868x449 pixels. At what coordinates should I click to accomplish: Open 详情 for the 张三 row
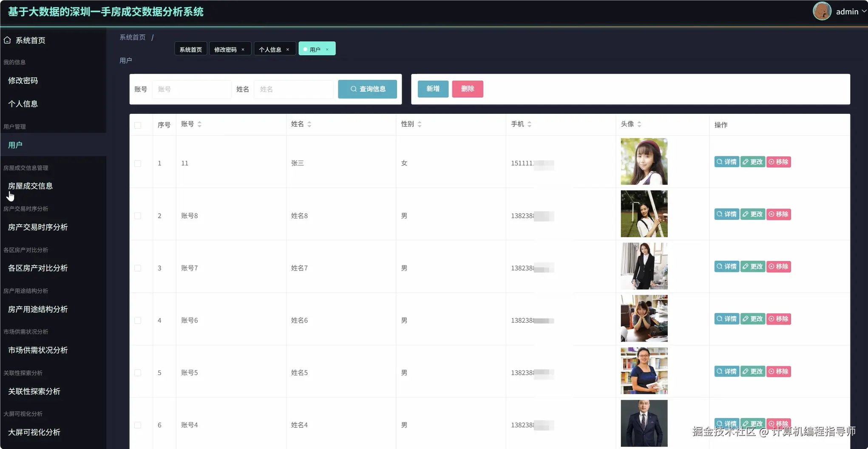[x=726, y=162]
